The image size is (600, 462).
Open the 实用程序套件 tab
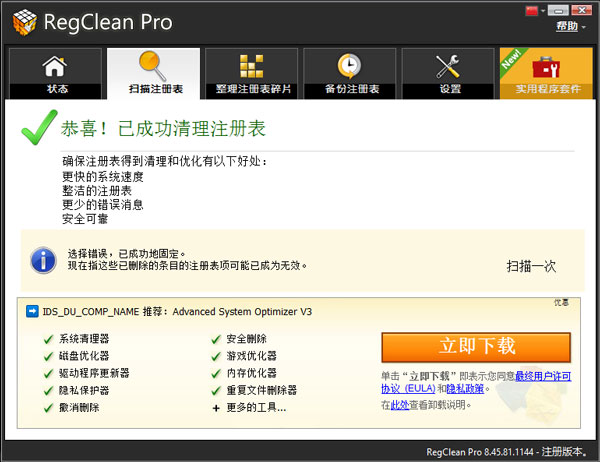click(x=546, y=73)
